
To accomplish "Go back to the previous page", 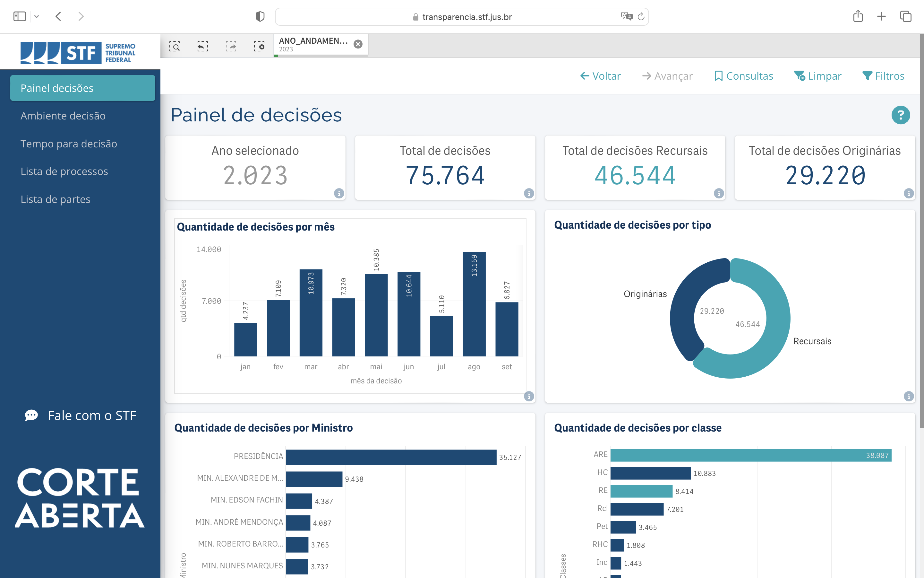I will pos(58,16).
